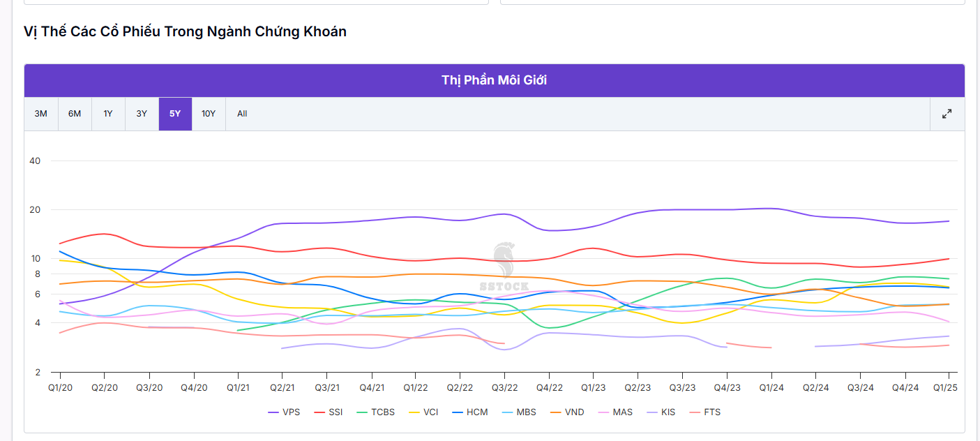Hide the TCBS legend series

(x=376, y=412)
